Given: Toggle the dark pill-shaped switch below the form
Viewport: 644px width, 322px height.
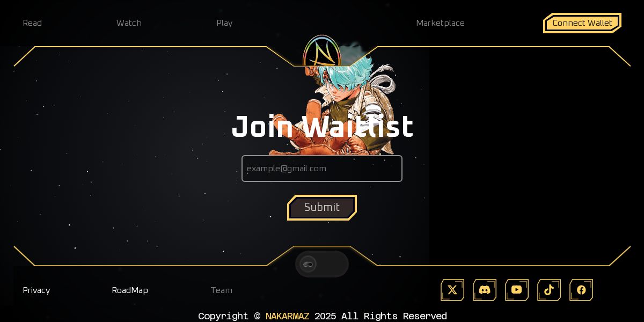Looking at the screenshot, I should [x=322, y=264].
